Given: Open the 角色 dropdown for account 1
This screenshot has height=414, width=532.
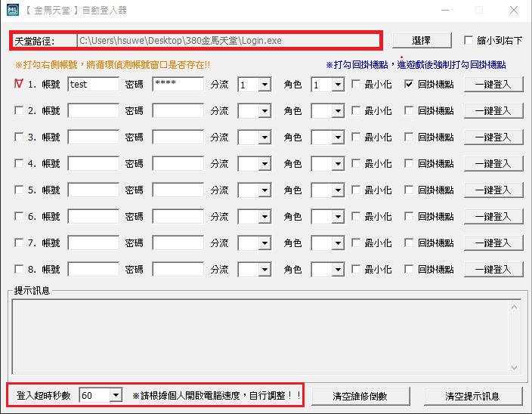Looking at the screenshot, I should point(337,85).
